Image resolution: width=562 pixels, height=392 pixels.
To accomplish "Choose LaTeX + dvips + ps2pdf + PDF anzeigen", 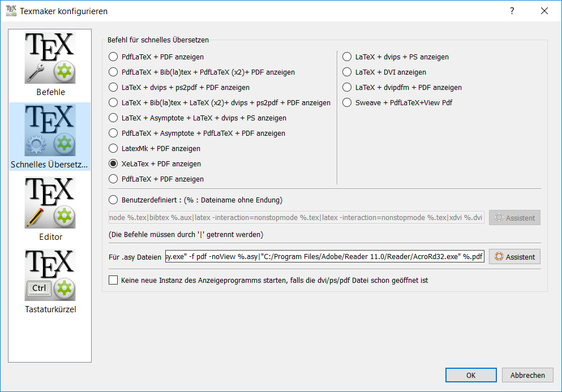I will click(113, 87).
